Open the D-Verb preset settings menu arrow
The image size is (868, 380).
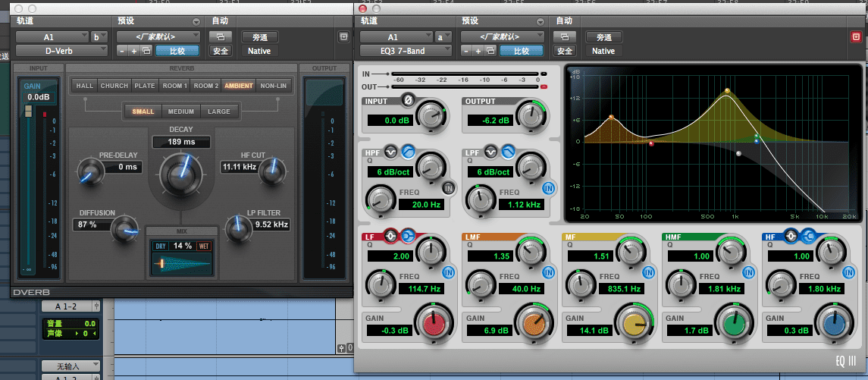coord(196,22)
